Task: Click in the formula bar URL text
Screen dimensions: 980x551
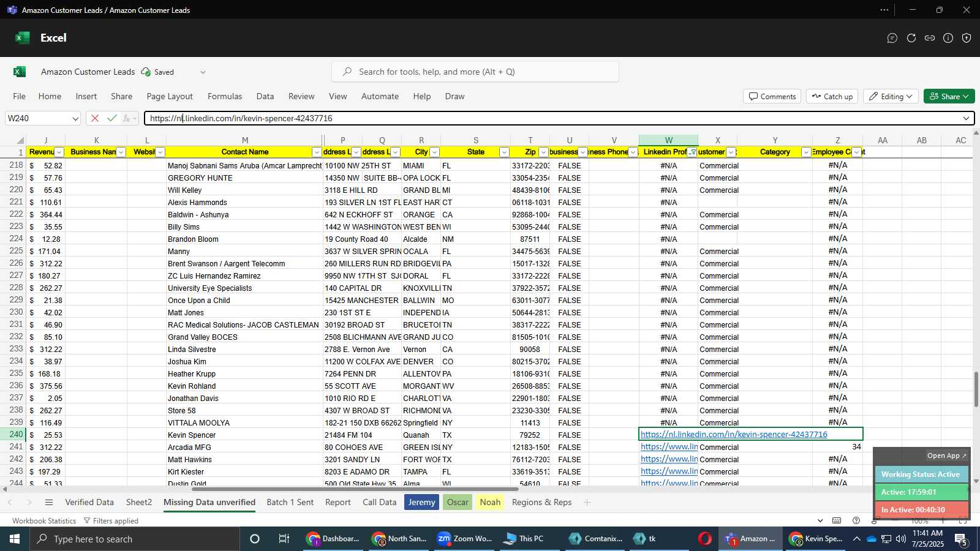Action: pos(241,119)
